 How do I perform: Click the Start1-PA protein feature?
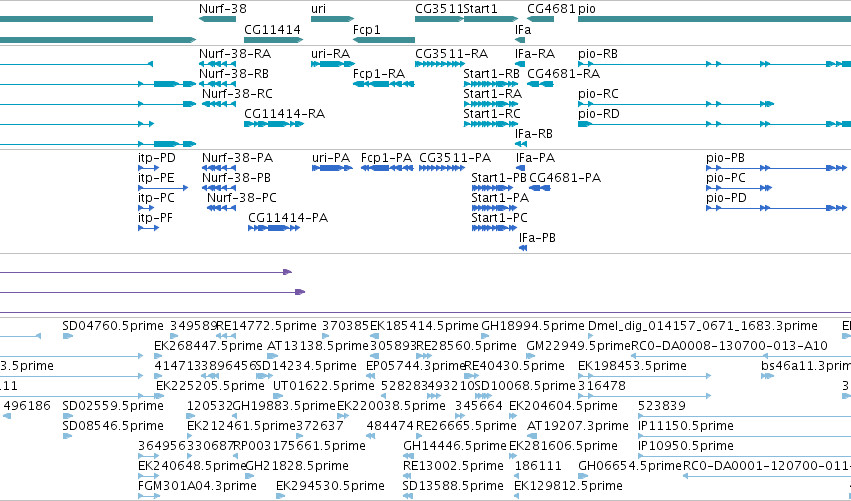click(494, 208)
